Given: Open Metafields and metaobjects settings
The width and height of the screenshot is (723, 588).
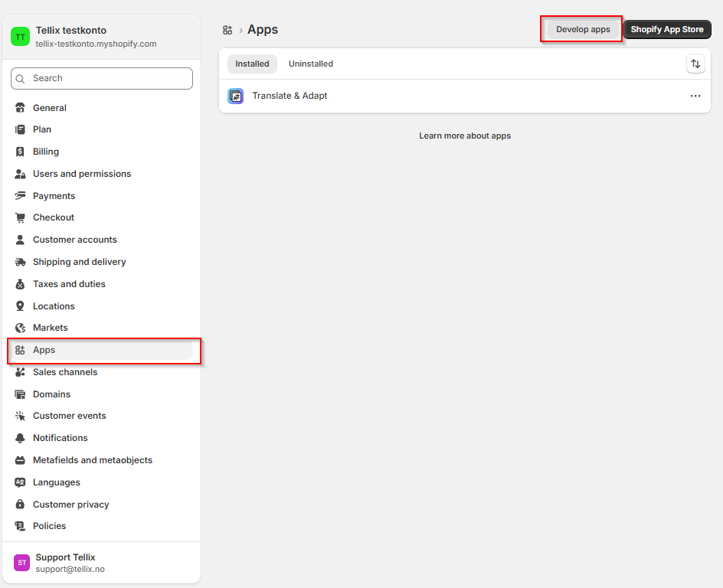Looking at the screenshot, I should click(x=92, y=460).
